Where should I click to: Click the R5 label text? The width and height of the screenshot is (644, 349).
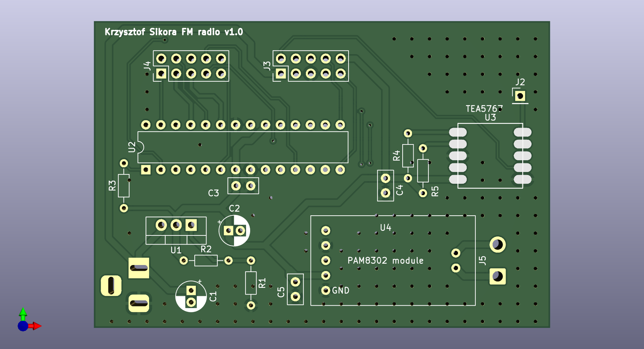(435, 191)
